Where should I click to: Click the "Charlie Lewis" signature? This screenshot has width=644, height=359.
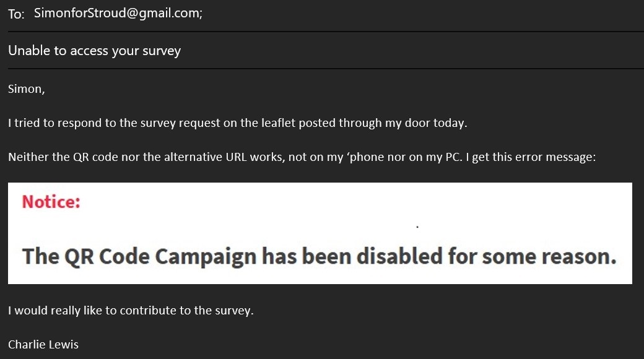pos(43,345)
